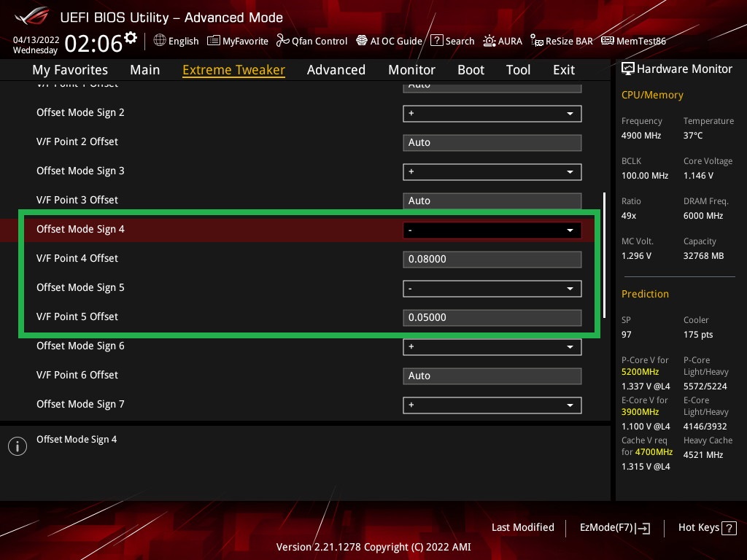
Task: Open Offset Mode Sign 5 dropdown
Action: 492,289
